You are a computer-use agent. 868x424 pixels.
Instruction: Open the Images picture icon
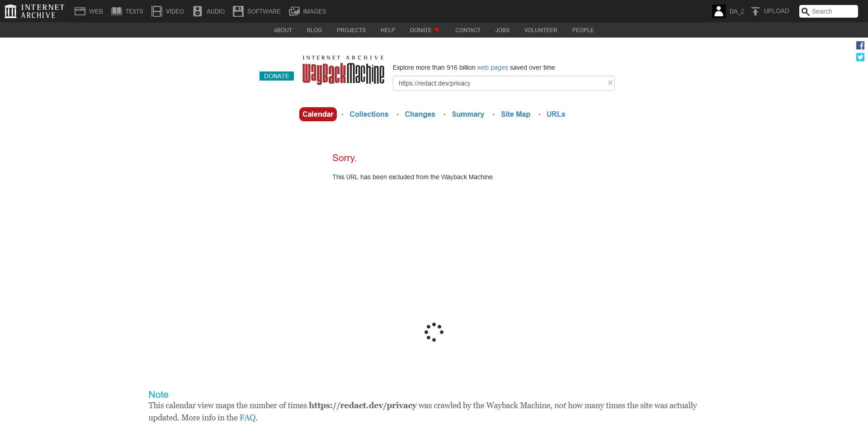[294, 11]
